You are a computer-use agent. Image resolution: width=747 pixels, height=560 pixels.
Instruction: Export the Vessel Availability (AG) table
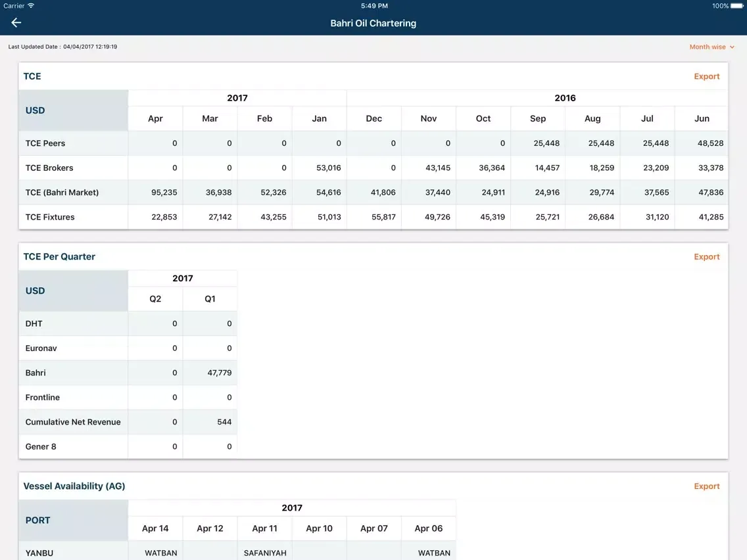tap(706, 486)
